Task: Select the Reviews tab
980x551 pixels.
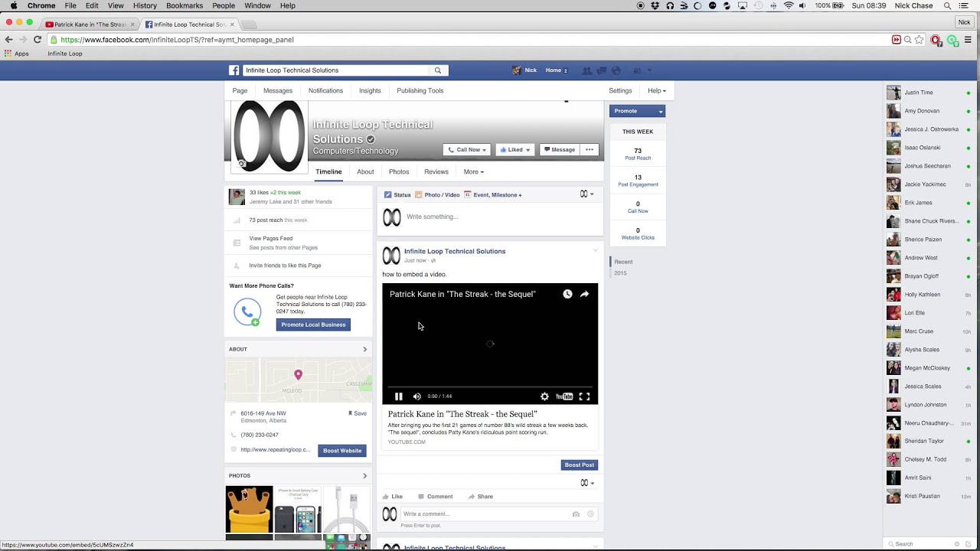Action: tap(436, 171)
